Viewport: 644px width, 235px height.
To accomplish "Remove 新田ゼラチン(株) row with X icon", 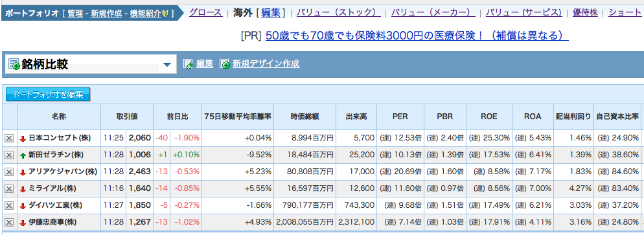I will [8, 155].
